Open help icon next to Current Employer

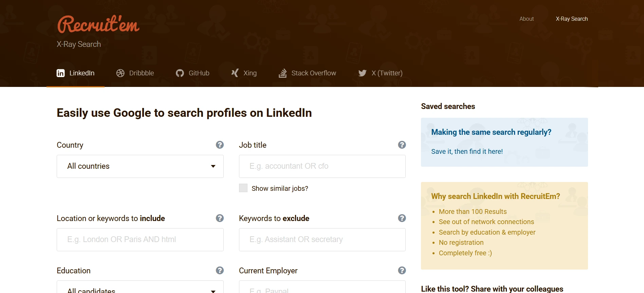402,270
